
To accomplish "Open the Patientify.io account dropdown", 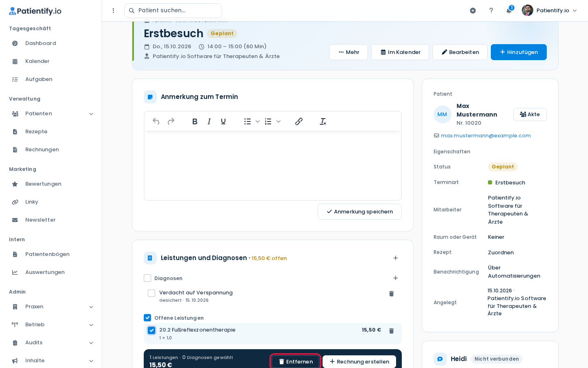I will [550, 11].
